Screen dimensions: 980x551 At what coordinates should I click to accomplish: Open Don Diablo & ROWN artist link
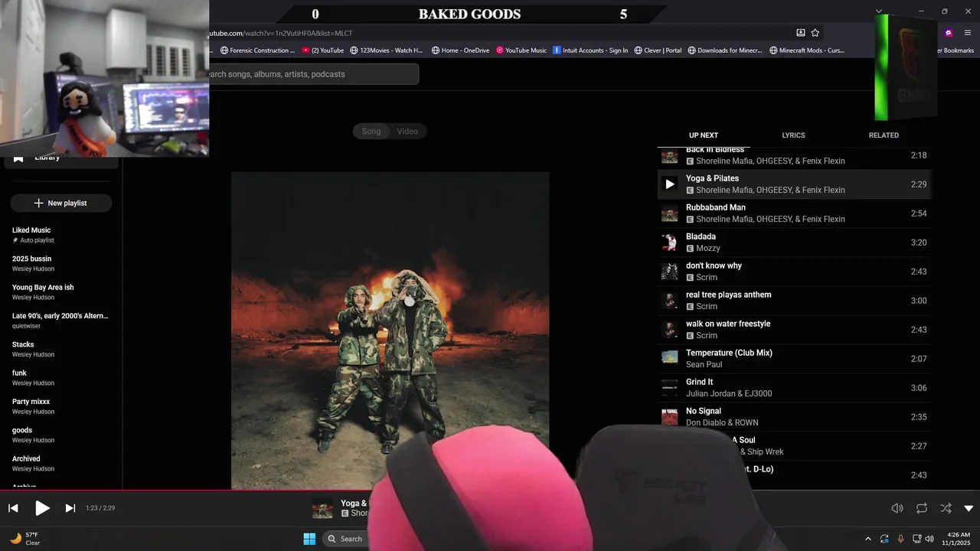click(x=722, y=423)
